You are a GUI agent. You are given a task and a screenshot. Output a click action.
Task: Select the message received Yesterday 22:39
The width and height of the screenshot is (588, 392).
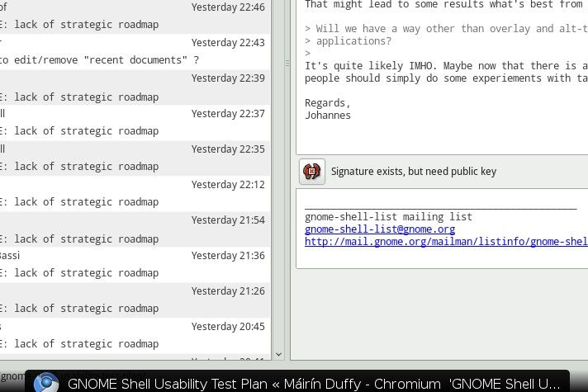point(132,87)
